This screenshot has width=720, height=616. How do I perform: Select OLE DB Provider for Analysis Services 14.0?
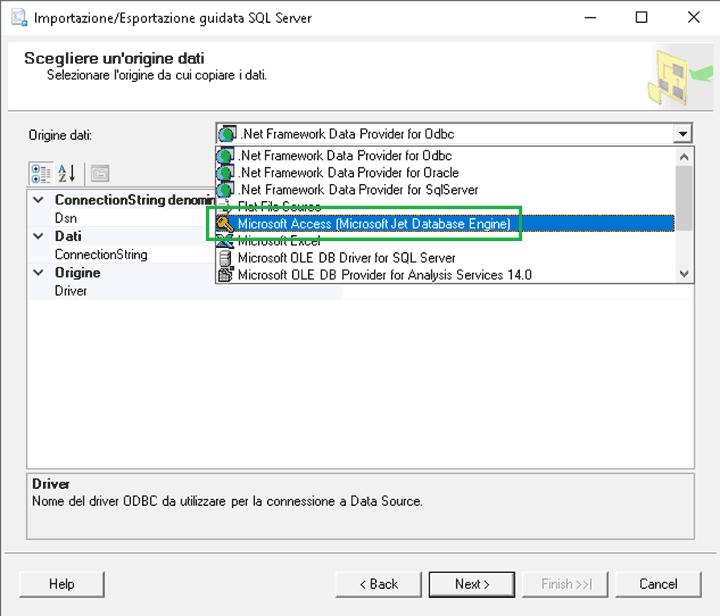[x=445, y=274]
